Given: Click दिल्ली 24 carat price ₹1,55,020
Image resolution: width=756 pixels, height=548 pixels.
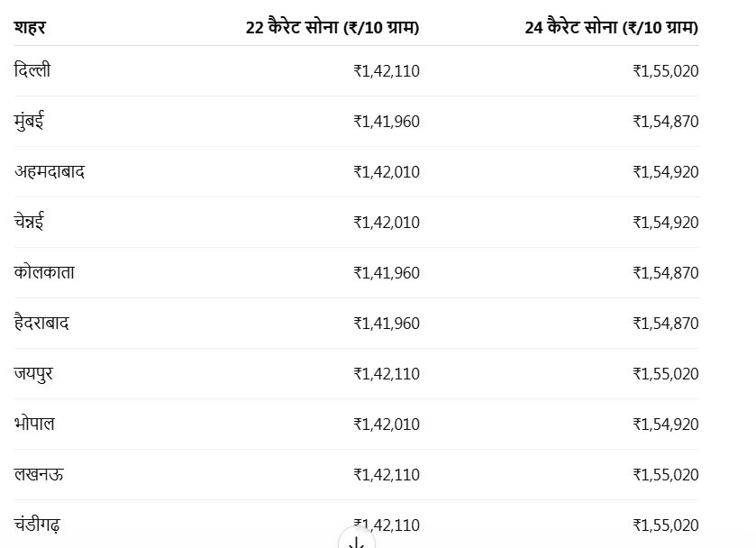Looking at the screenshot, I should [x=666, y=71].
